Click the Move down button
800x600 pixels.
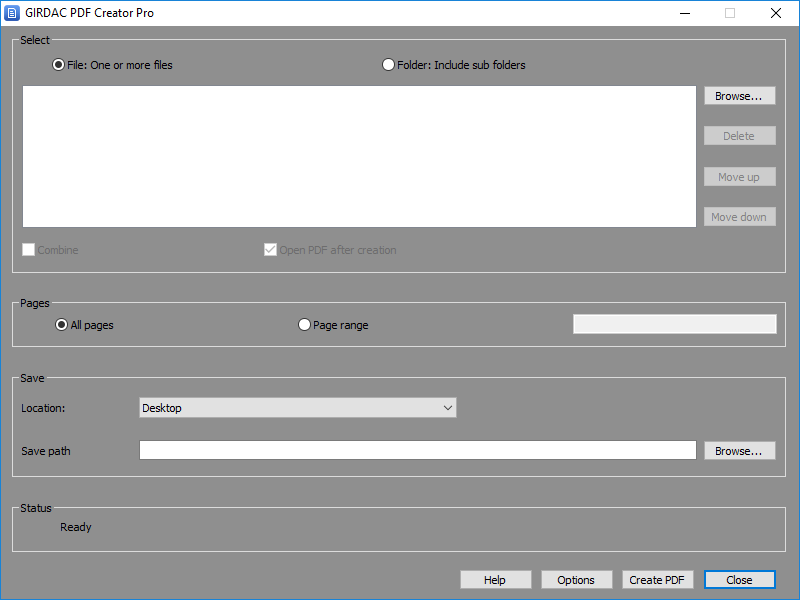click(739, 217)
